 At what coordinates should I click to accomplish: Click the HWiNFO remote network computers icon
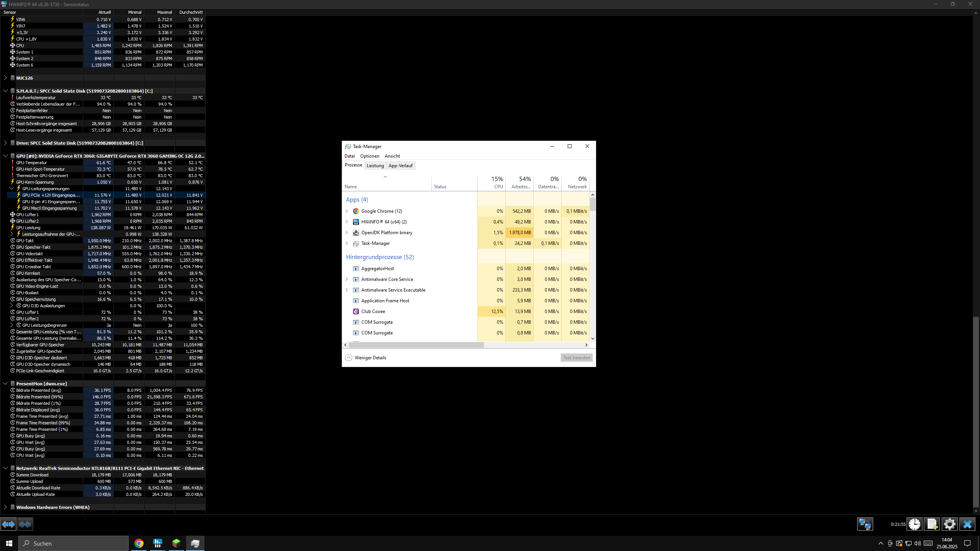click(x=864, y=524)
